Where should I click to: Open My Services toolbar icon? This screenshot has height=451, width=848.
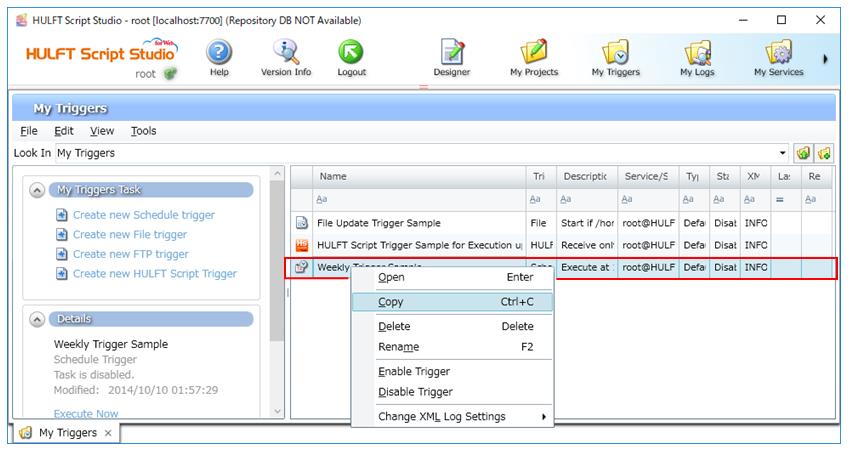pos(778,53)
